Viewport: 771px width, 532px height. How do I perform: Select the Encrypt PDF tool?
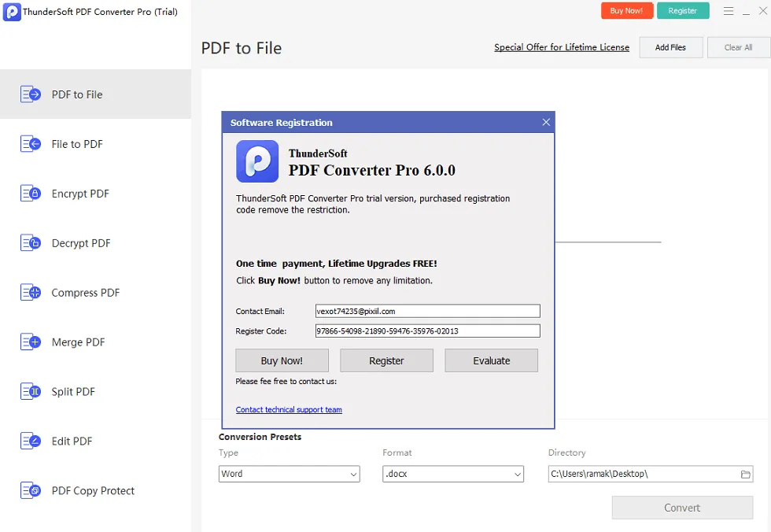(x=79, y=193)
